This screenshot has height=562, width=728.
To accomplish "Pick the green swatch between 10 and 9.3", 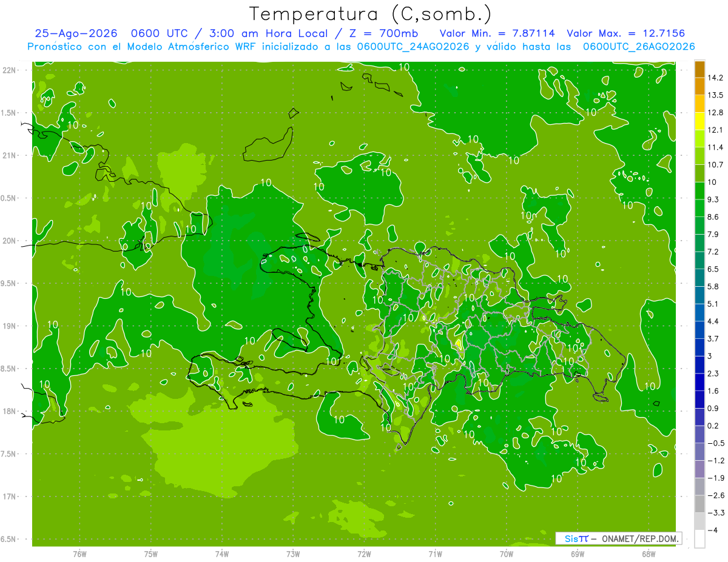I will point(699,191).
